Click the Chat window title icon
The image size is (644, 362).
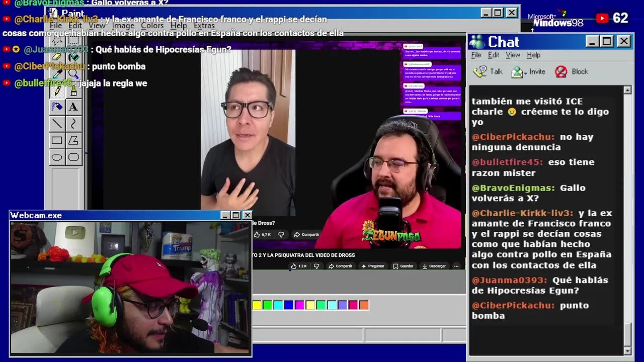(x=477, y=42)
